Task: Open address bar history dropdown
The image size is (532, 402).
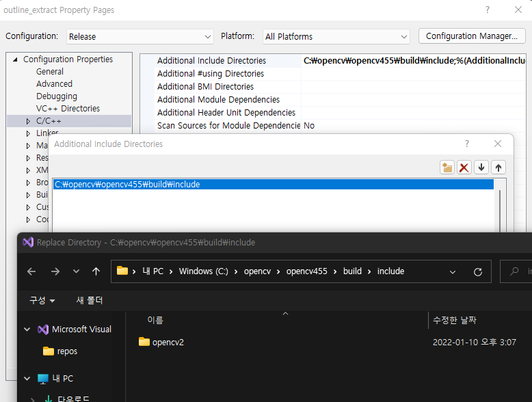Action: click(x=452, y=271)
